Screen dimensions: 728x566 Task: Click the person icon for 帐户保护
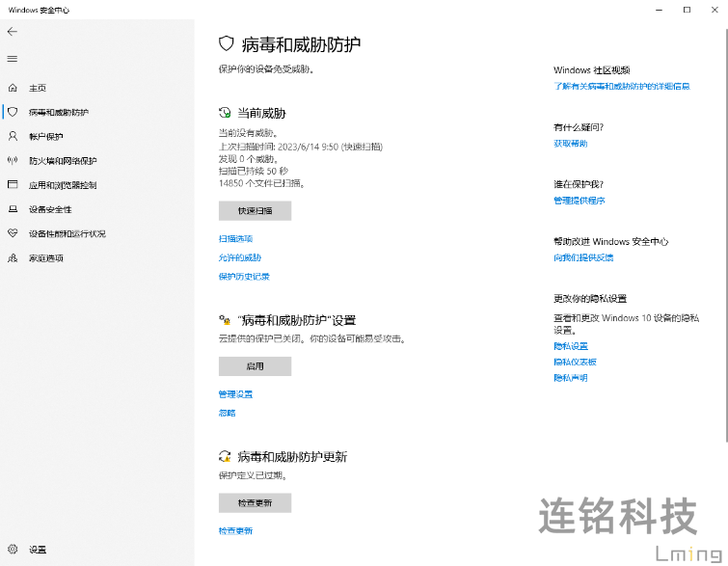click(x=13, y=136)
